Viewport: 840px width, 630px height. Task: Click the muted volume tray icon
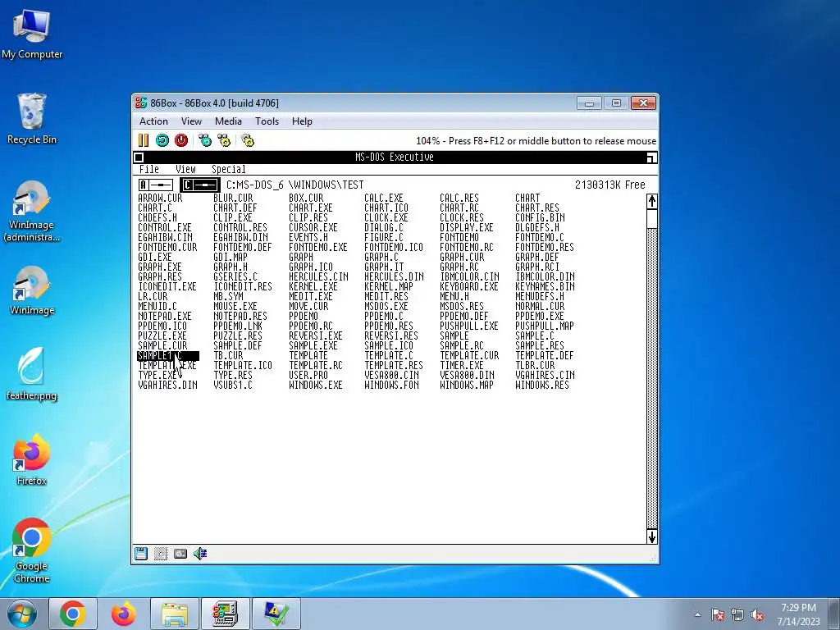(757, 614)
